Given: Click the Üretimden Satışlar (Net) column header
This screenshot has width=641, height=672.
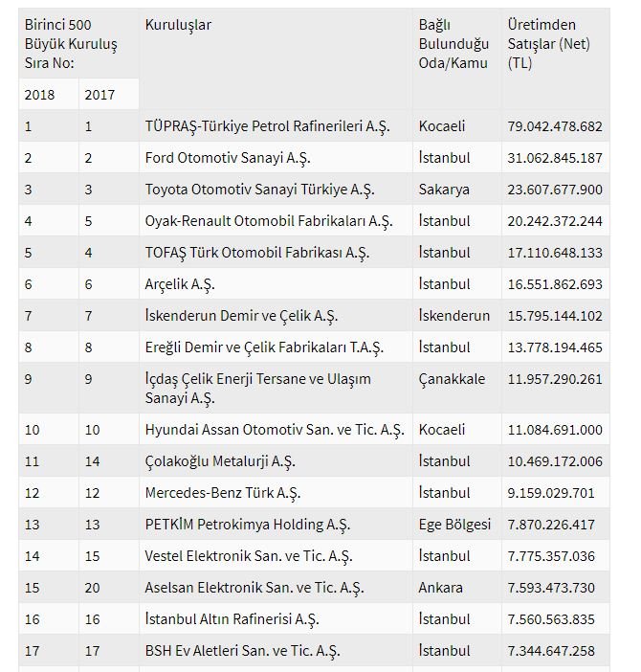Looking at the screenshot, I should [x=548, y=44].
